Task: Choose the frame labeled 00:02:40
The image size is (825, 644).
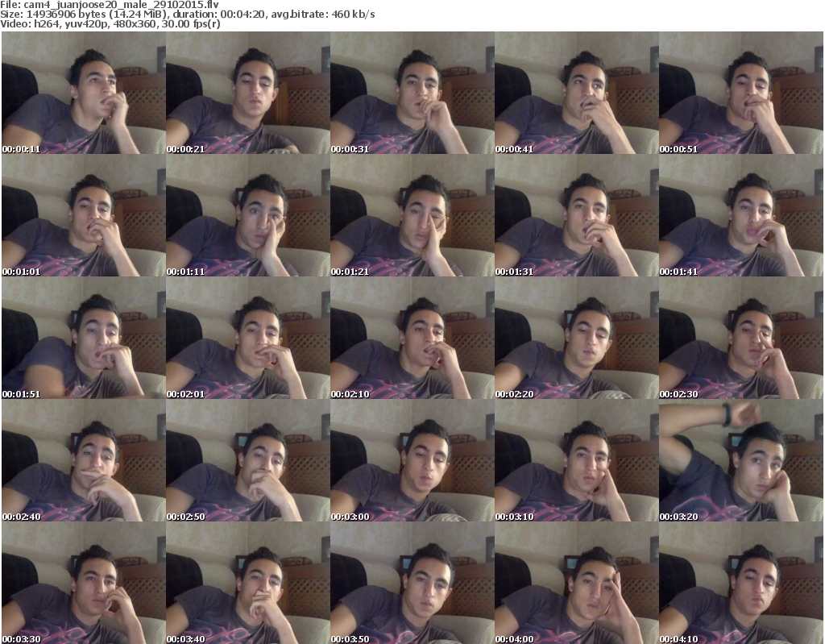Action: (x=84, y=461)
